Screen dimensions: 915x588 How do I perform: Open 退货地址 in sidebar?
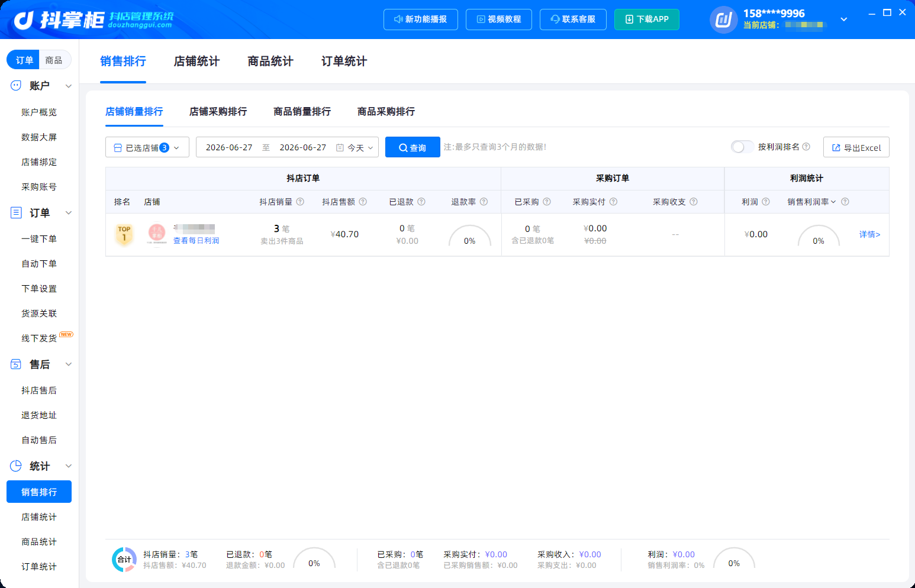39,415
